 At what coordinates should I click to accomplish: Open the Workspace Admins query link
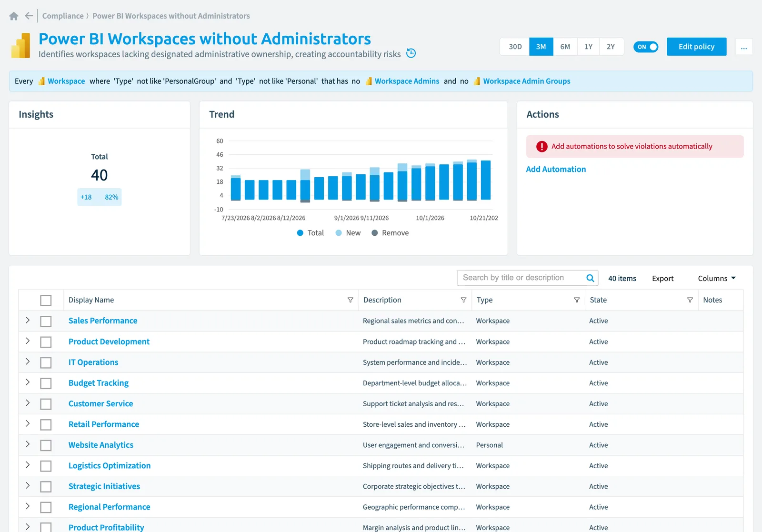[407, 81]
